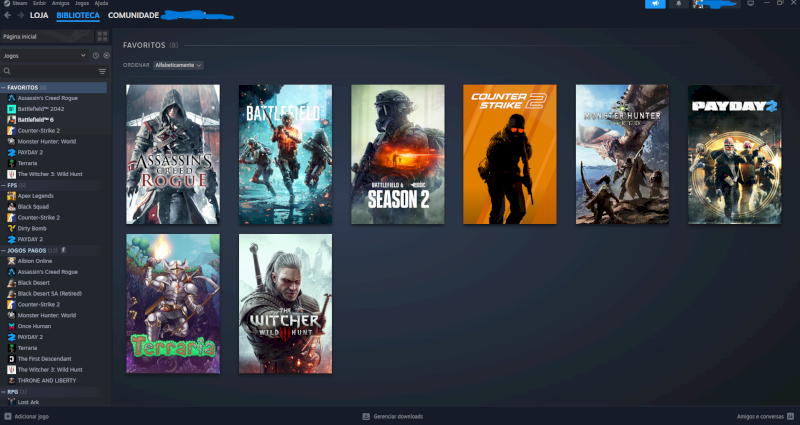Click the Página inicial button
The width and height of the screenshot is (800, 425).
[47, 36]
